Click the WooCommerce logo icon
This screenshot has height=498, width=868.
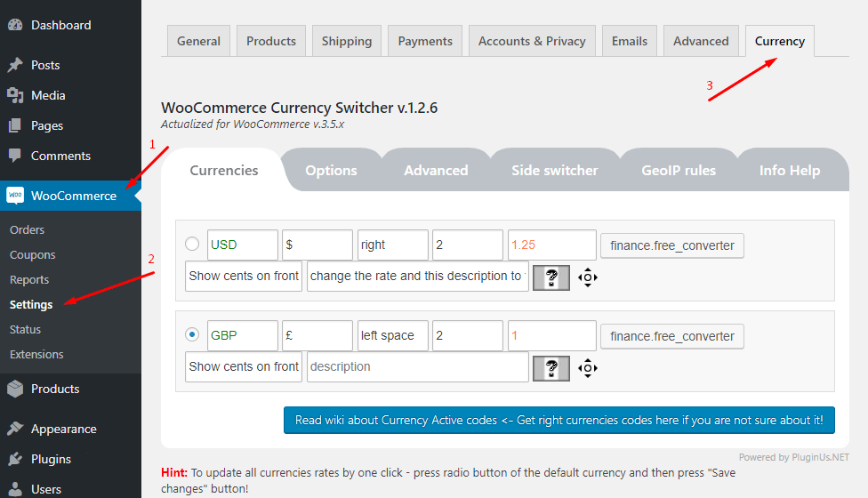tap(15, 196)
